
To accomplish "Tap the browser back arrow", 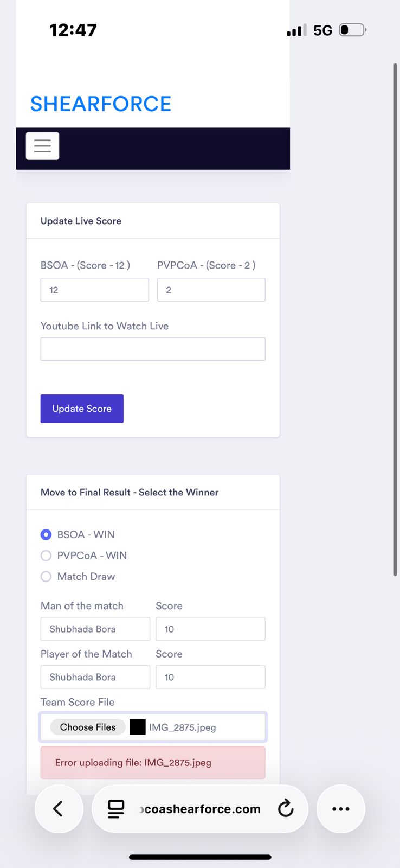I will point(59,809).
